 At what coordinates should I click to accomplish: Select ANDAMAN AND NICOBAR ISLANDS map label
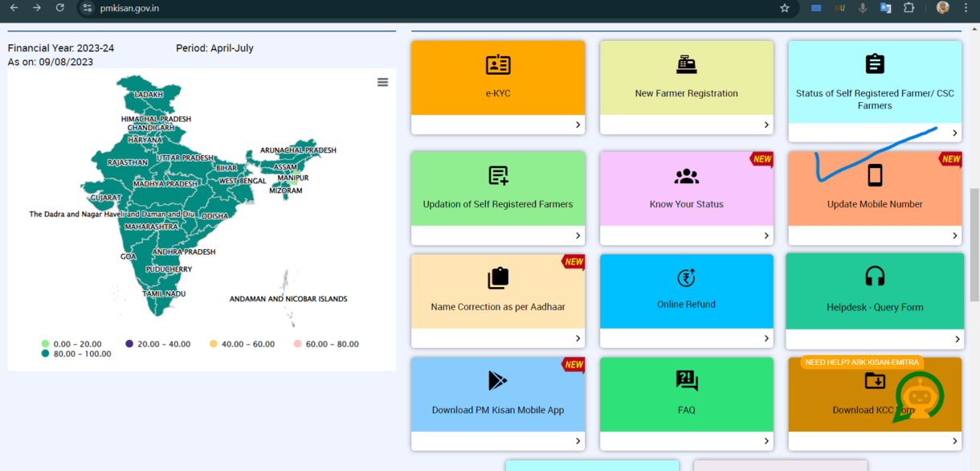pos(288,299)
